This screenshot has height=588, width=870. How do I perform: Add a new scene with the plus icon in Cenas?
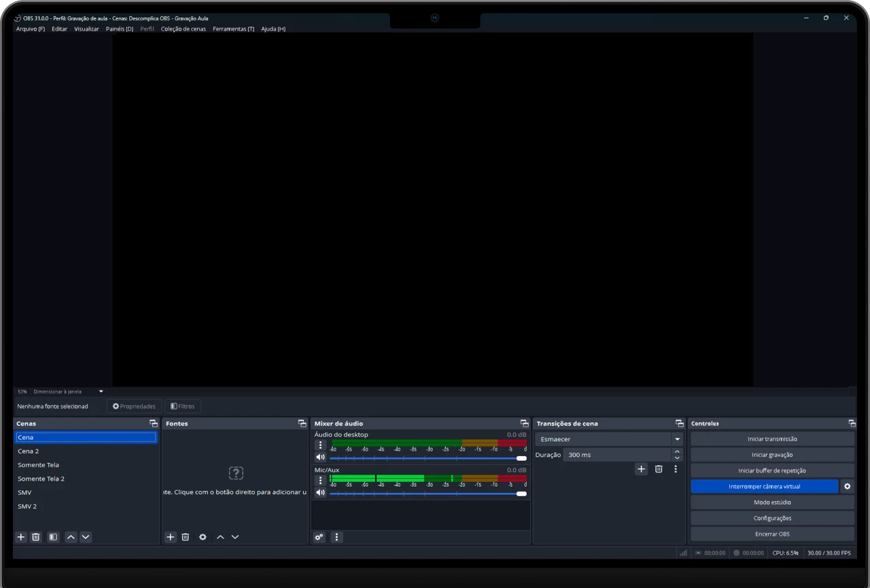(x=21, y=537)
